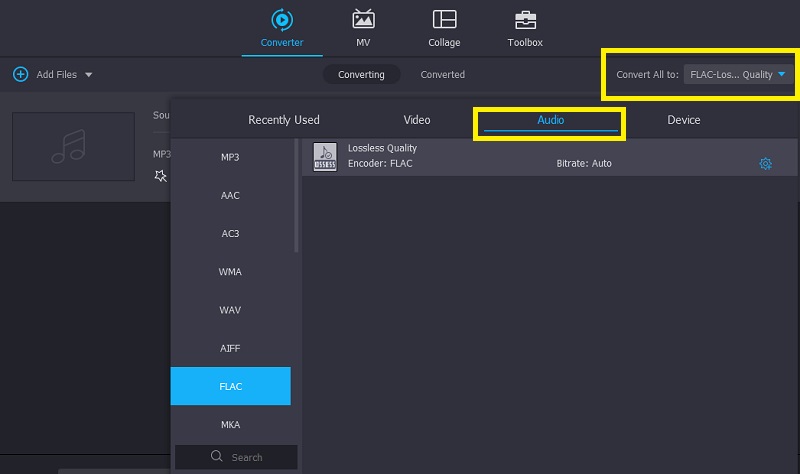Click the FLAC lossless format icon
The width and height of the screenshot is (800, 474).
pyautogui.click(x=325, y=156)
